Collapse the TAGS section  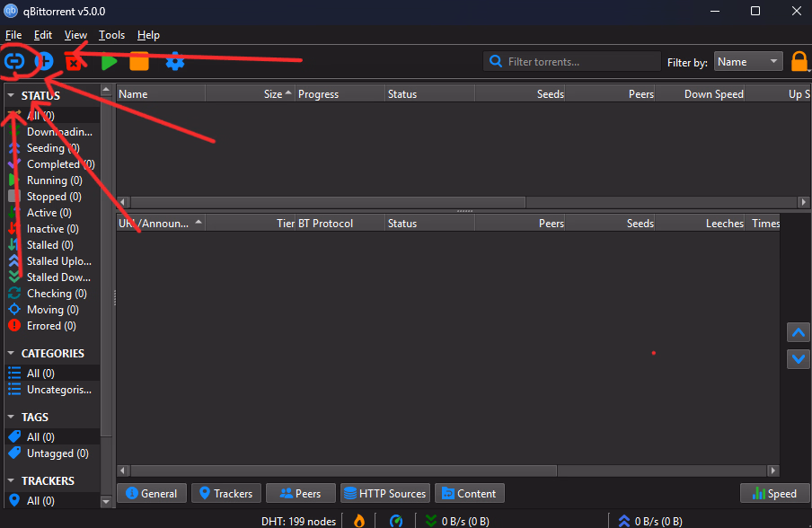coord(11,418)
